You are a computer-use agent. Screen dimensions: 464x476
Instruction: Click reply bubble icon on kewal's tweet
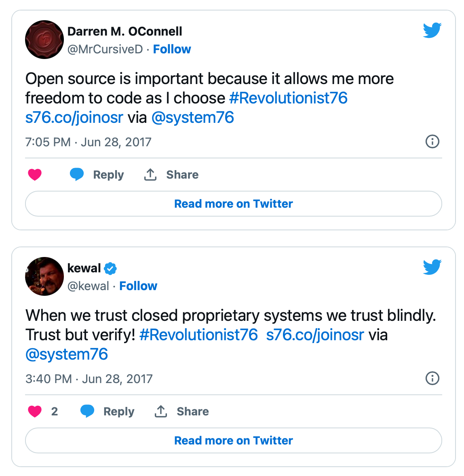pos(87,411)
